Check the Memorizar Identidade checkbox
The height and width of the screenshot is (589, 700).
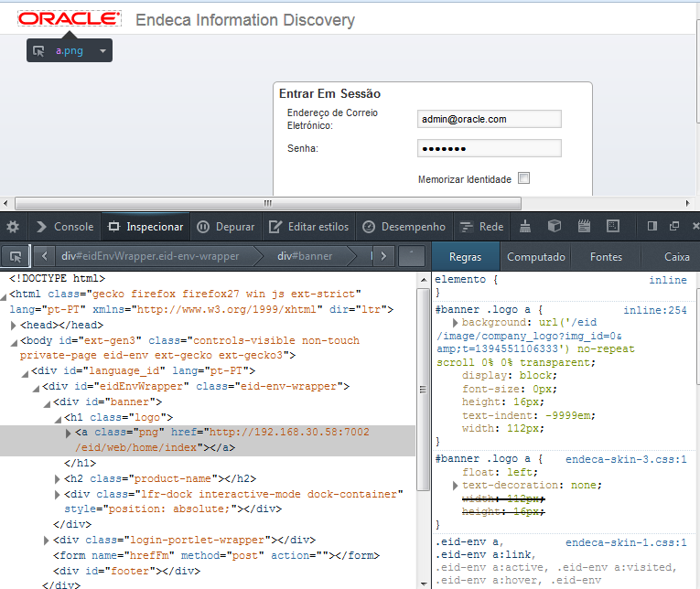click(523, 178)
